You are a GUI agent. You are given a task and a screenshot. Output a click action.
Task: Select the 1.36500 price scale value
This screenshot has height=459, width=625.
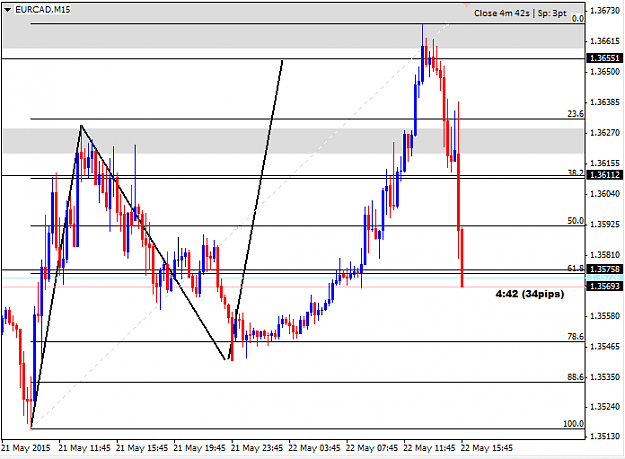coord(605,72)
